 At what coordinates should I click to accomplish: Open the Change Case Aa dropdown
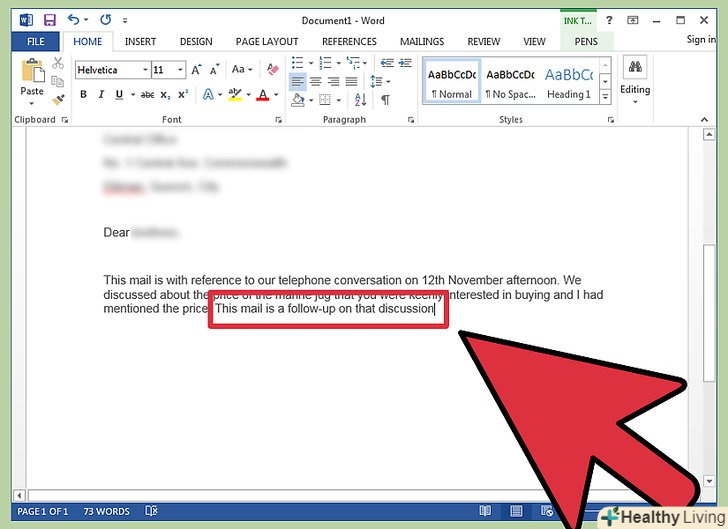tap(242, 70)
